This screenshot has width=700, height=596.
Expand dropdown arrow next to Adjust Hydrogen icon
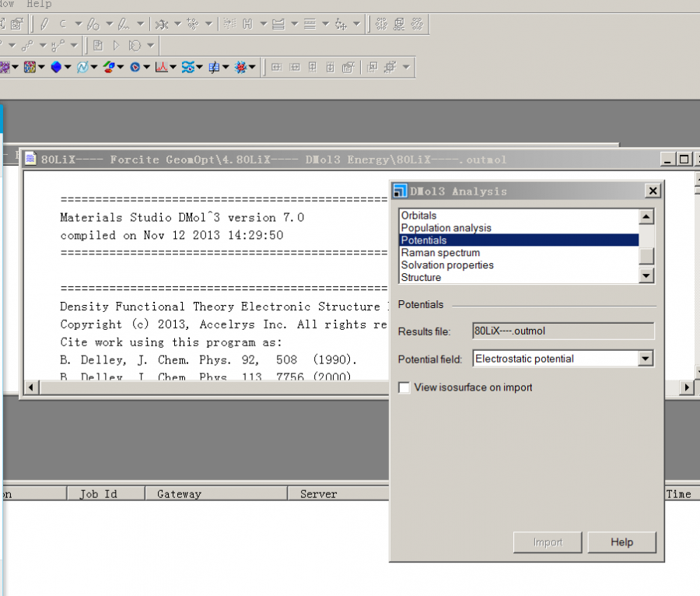(x=264, y=23)
